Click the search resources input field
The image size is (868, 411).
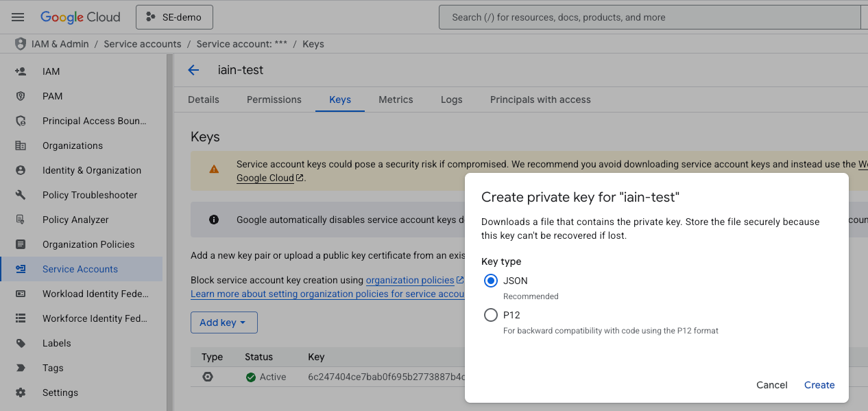651,17
